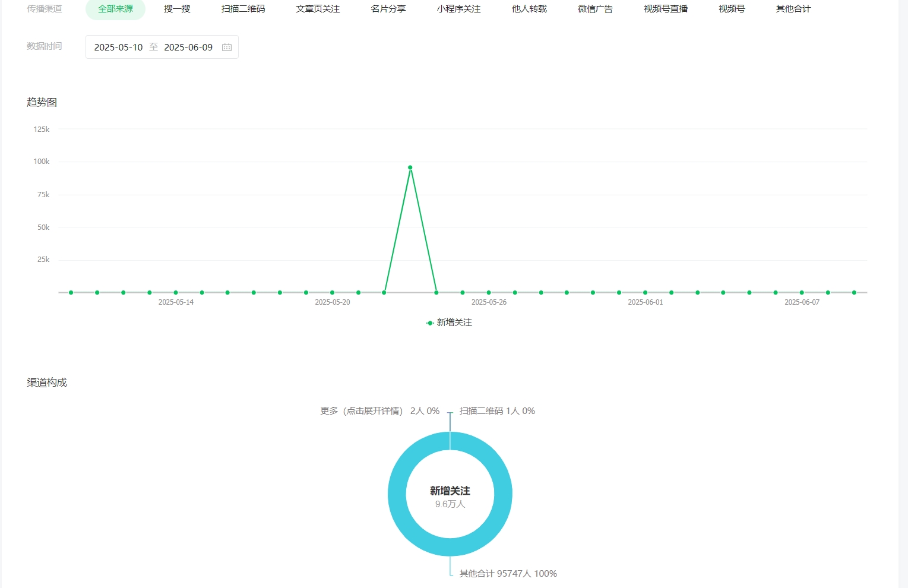Select the 视频号直播 channel
Image resolution: width=908 pixels, height=588 pixels.
click(x=666, y=9)
